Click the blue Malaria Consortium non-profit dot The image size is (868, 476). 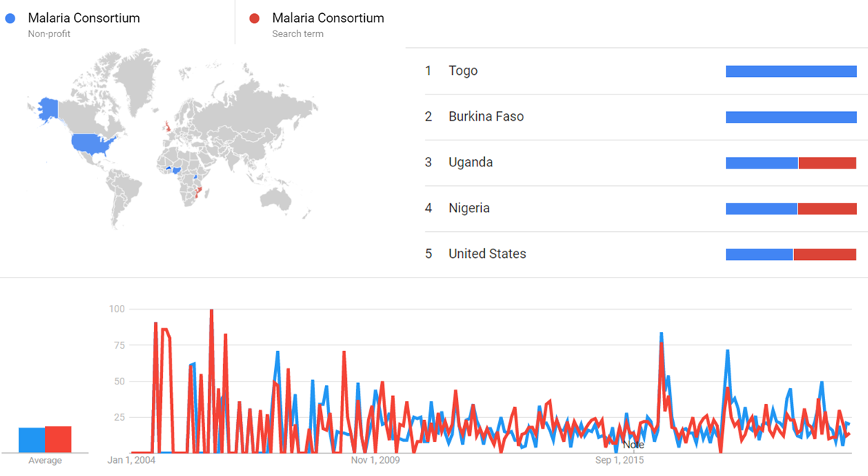(x=10, y=18)
